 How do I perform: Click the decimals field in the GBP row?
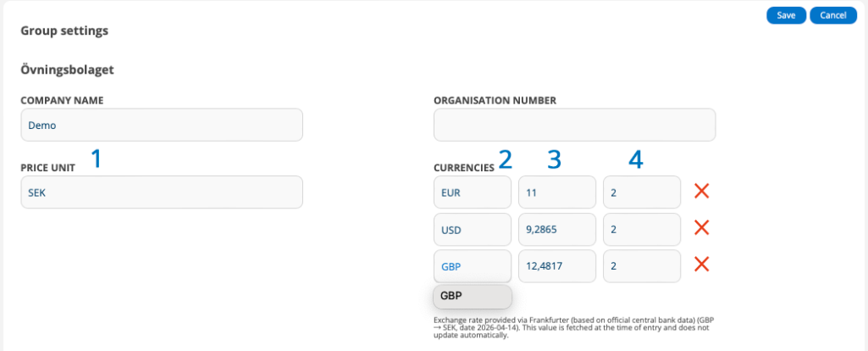(x=641, y=266)
